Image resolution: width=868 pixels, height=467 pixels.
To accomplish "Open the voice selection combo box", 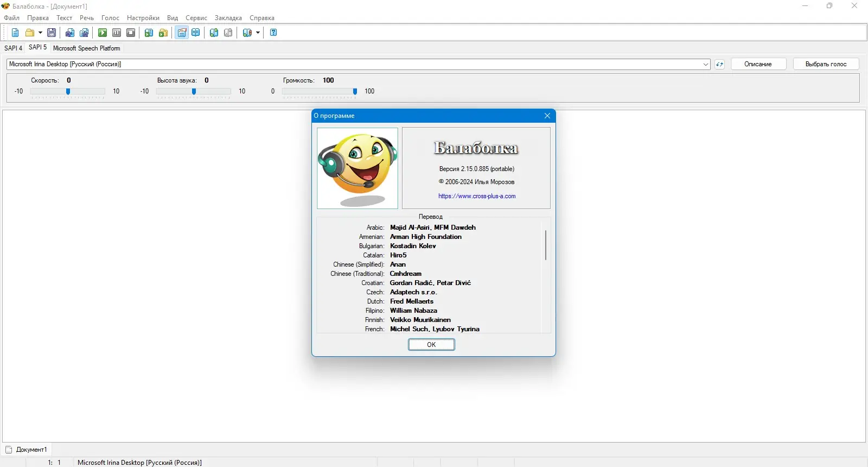I will 359,64.
